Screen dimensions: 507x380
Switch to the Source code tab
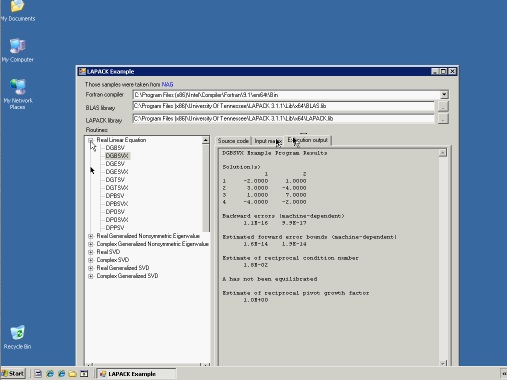[233, 141]
